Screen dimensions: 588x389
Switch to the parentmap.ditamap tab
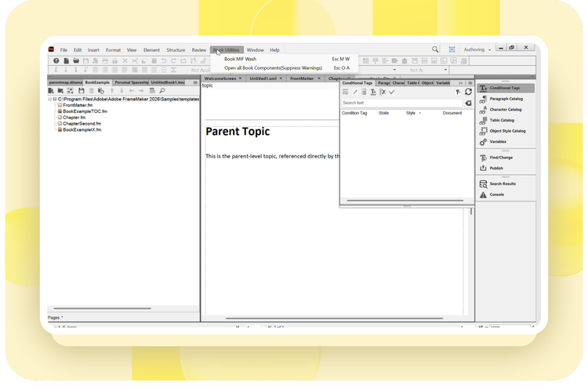66,82
